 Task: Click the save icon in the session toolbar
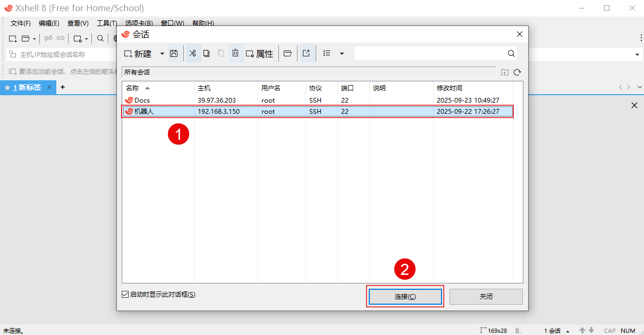click(174, 54)
